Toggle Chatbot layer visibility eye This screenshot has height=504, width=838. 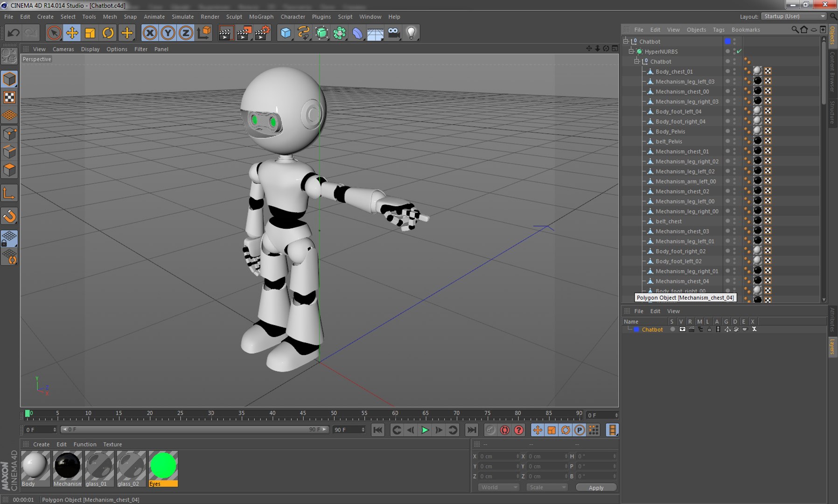coord(682,329)
